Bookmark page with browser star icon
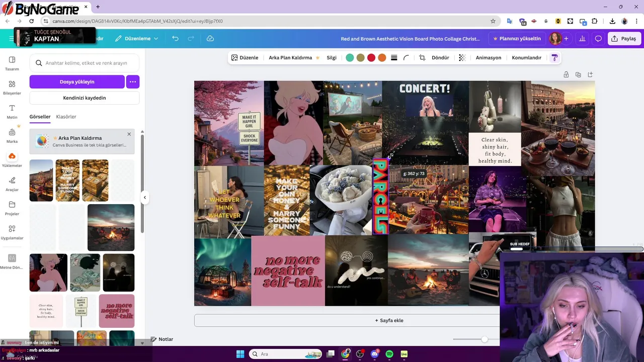The height and width of the screenshot is (362, 644). (493, 21)
